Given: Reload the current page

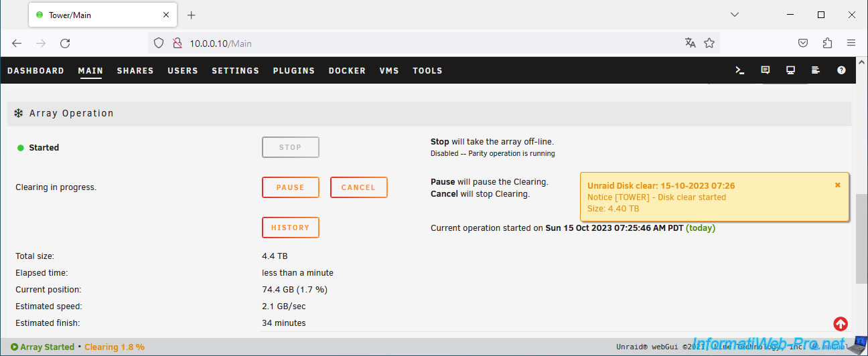Looking at the screenshot, I should 65,43.
